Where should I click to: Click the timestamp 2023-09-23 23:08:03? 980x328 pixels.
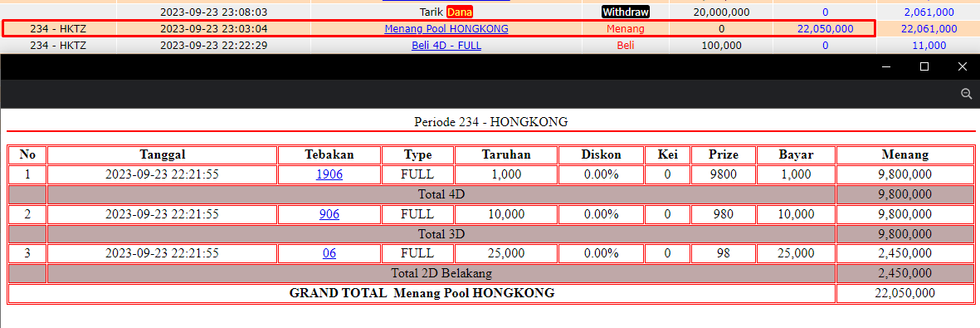214,12
